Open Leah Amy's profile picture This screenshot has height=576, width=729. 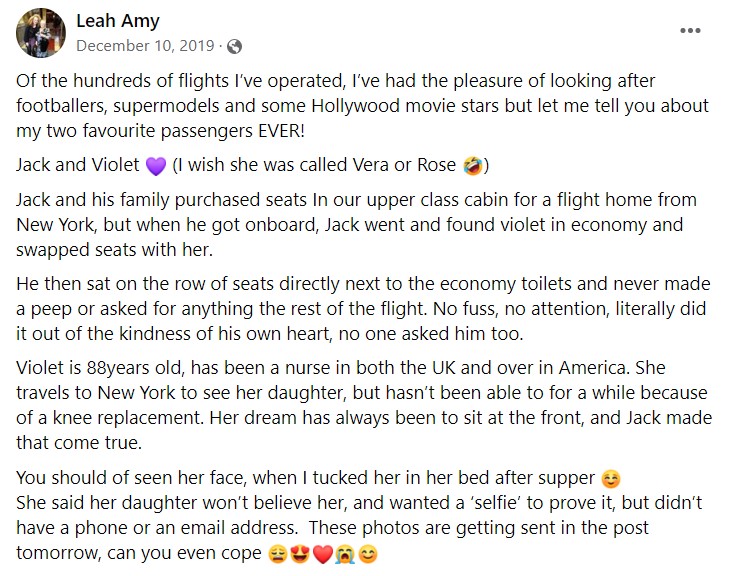click(x=41, y=33)
